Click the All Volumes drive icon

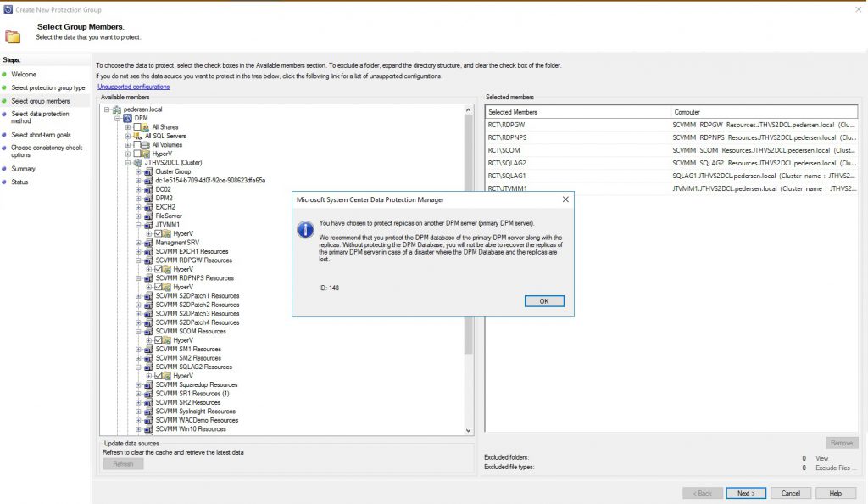tap(146, 145)
